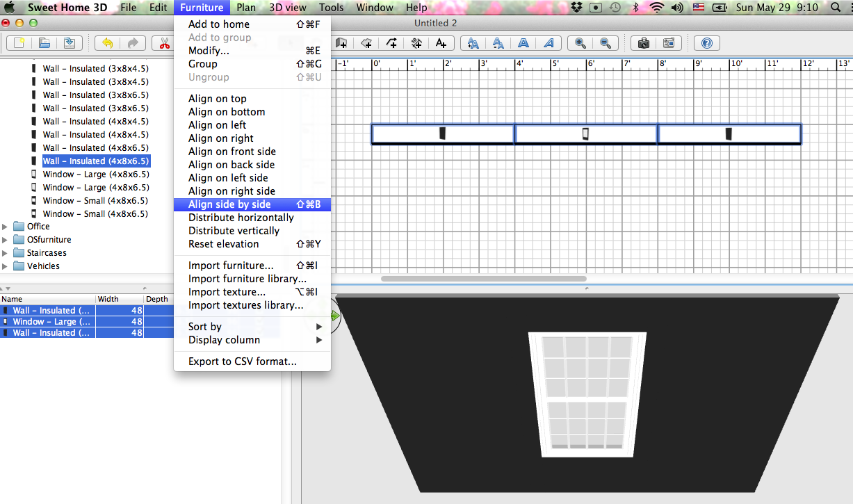This screenshot has width=853, height=504.
Task: Click the Cut scissors icon
Action: point(164,43)
